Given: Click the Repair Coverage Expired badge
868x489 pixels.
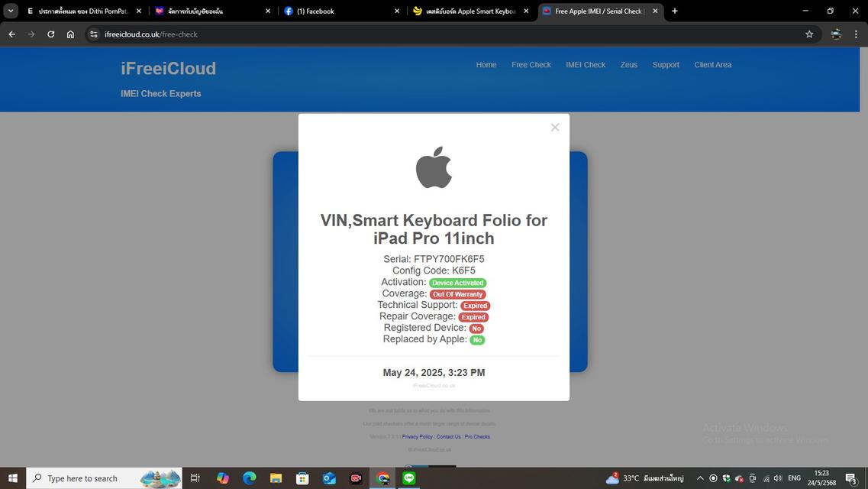Looking at the screenshot, I should pyautogui.click(x=473, y=317).
